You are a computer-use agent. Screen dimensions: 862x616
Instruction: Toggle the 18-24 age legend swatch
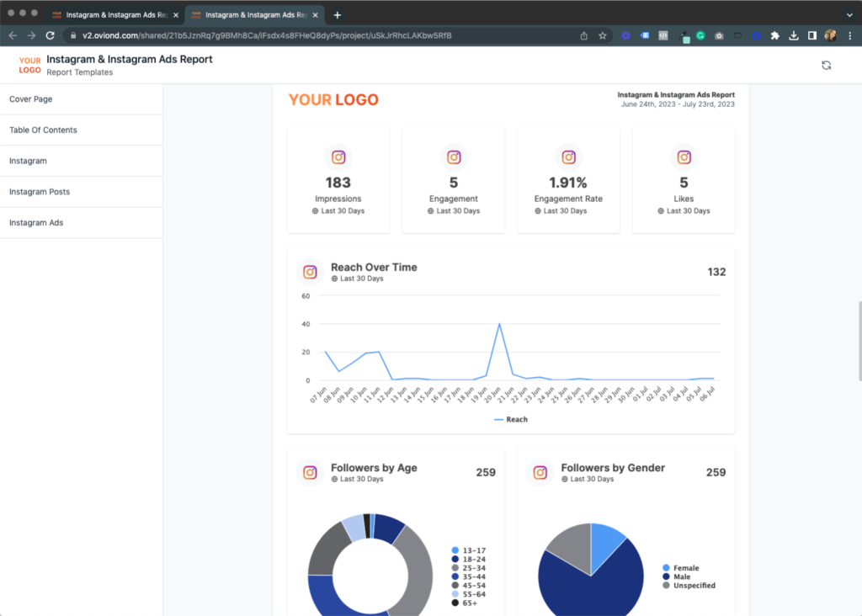(455, 560)
